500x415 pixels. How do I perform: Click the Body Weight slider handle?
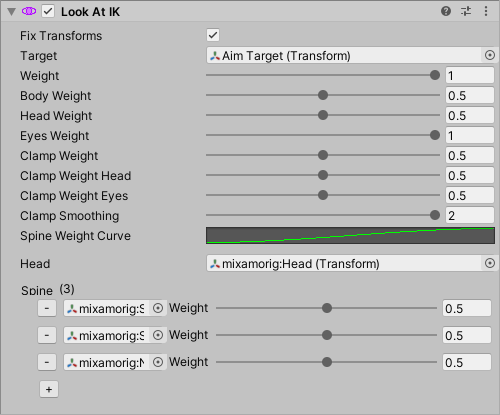click(x=323, y=95)
